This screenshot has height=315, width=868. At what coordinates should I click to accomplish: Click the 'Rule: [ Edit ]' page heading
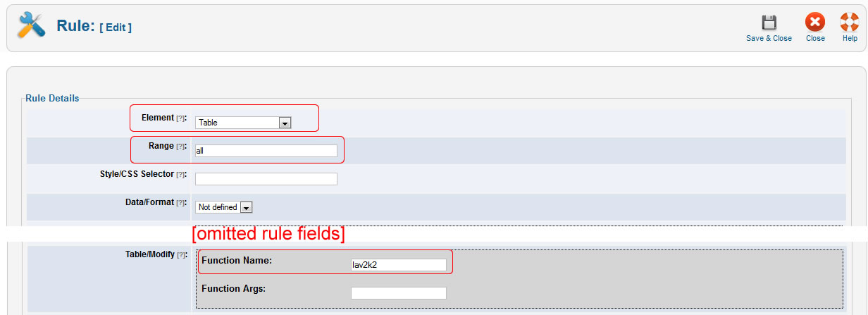(94, 27)
